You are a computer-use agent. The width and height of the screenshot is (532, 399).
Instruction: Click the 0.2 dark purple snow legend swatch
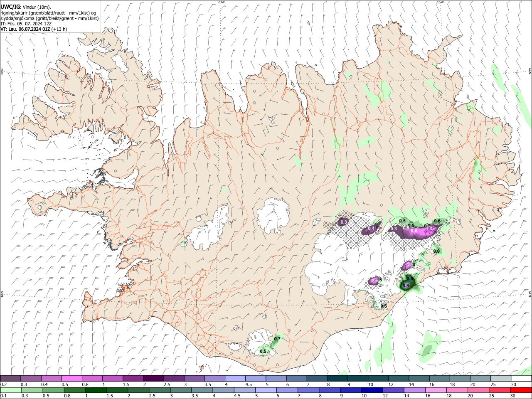[x=10, y=378]
